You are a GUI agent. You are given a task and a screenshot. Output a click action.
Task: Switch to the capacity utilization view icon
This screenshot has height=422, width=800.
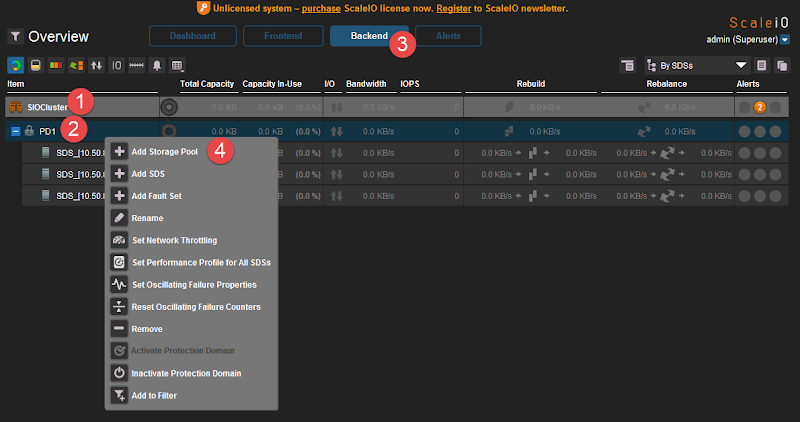(x=36, y=65)
